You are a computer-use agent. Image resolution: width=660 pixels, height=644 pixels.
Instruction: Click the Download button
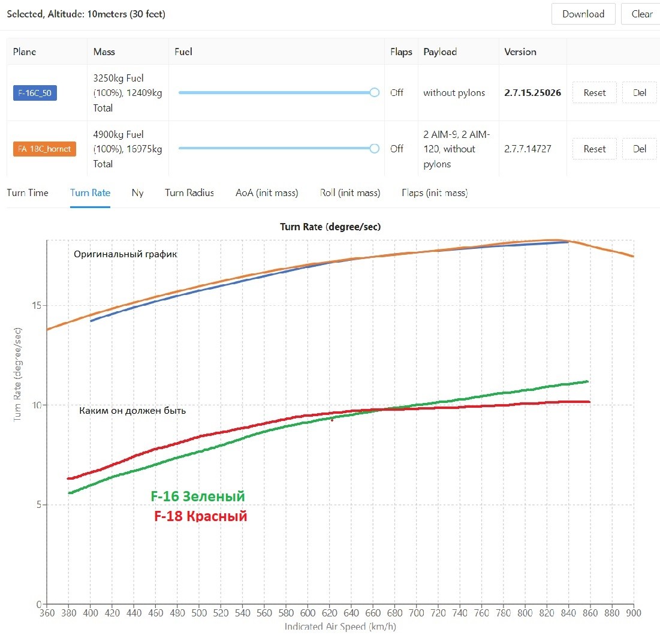[583, 14]
